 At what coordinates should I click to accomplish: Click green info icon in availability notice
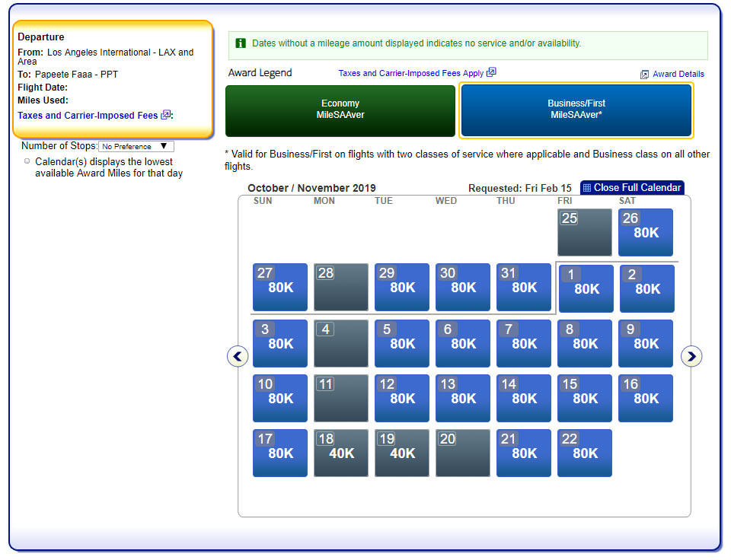click(x=241, y=43)
